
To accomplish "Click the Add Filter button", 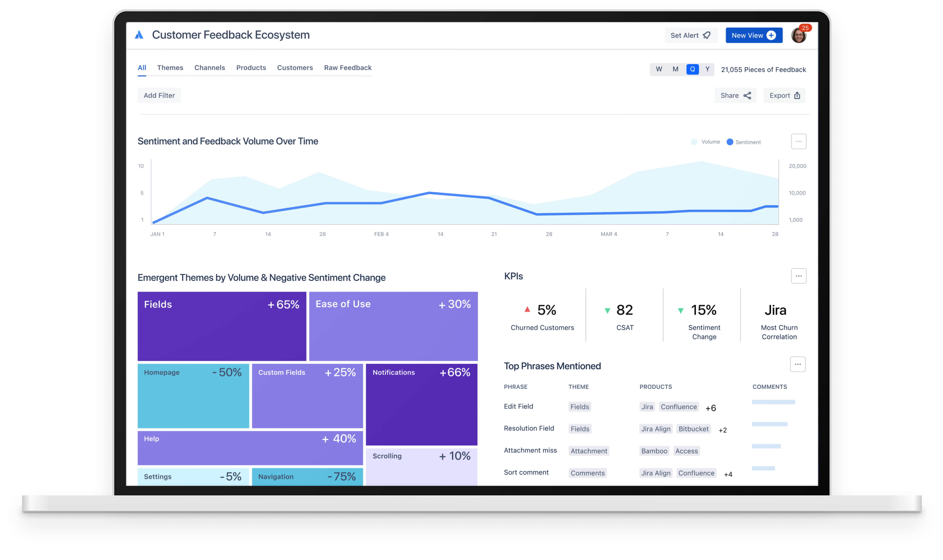I will point(159,95).
